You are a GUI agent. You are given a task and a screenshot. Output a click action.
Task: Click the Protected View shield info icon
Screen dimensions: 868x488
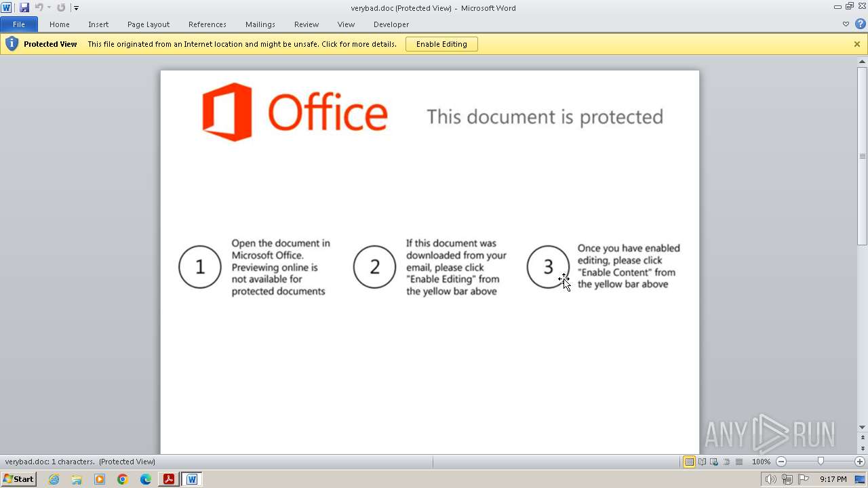[12, 44]
